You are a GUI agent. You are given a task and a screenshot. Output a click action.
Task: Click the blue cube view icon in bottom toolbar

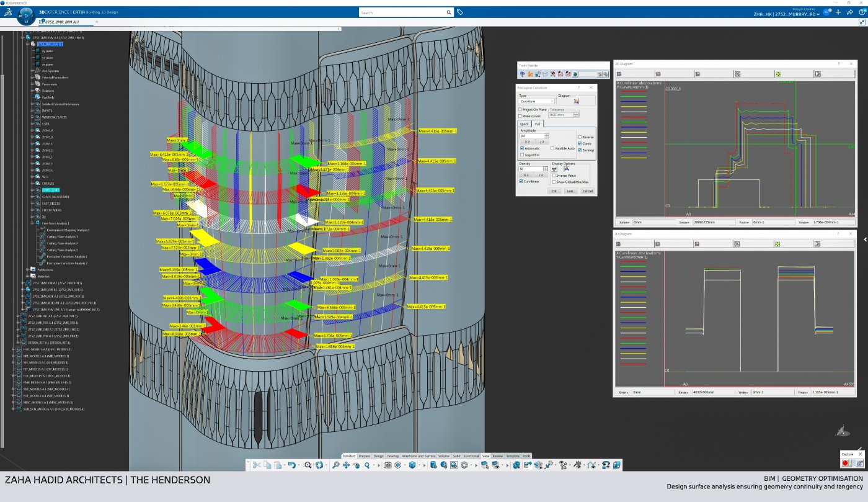point(412,465)
